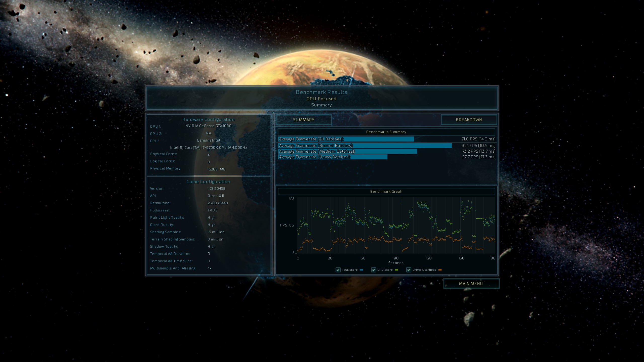Return to the MAIN MENU

[x=471, y=284]
